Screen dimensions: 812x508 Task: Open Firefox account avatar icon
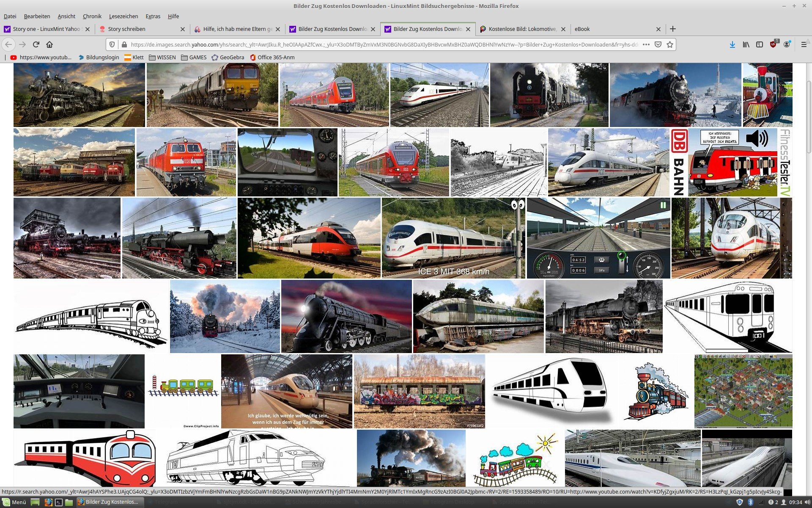click(787, 44)
